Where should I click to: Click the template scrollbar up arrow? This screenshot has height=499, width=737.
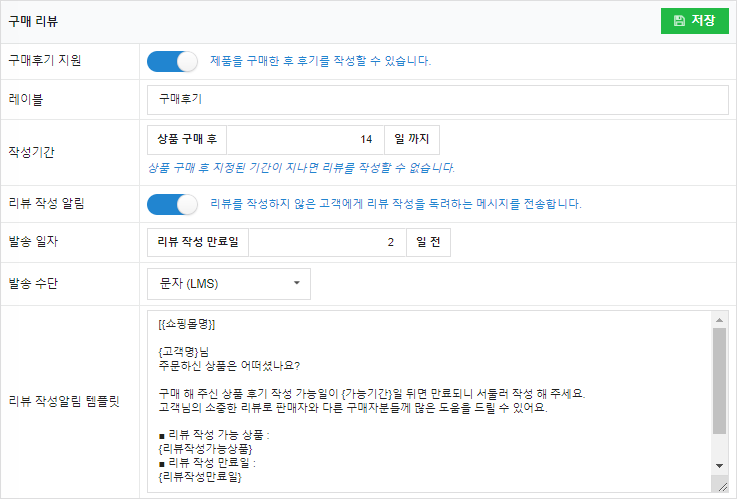pyautogui.click(x=719, y=319)
